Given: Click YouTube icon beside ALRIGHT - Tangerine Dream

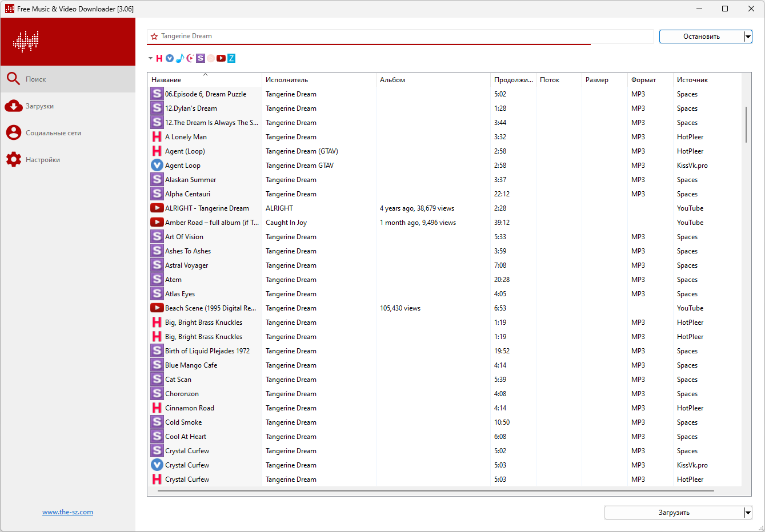Looking at the screenshot, I should coord(157,208).
